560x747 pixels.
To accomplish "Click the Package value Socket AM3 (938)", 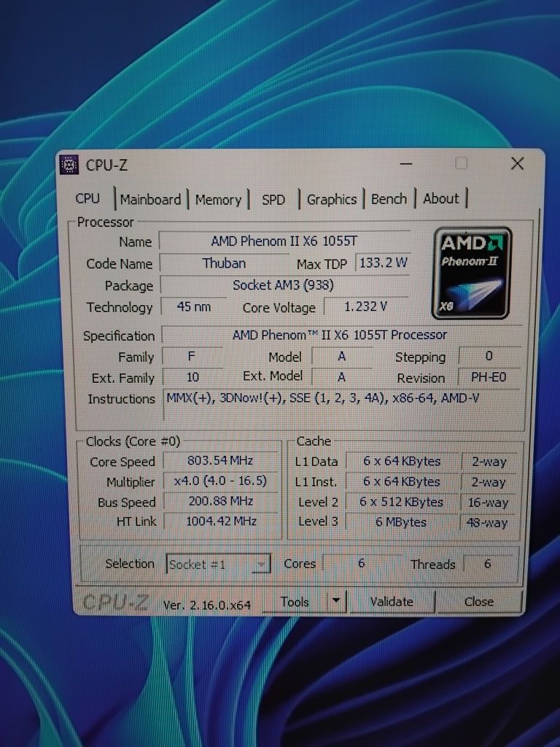I will pos(284,285).
